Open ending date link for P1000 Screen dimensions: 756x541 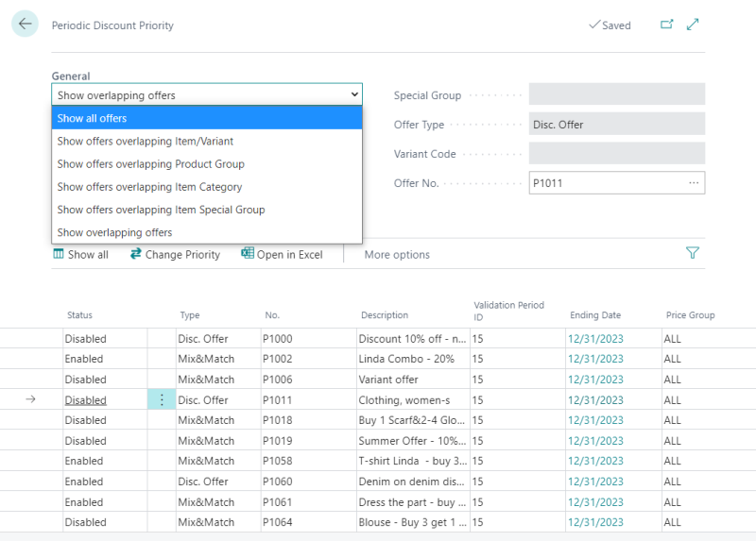click(x=595, y=339)
